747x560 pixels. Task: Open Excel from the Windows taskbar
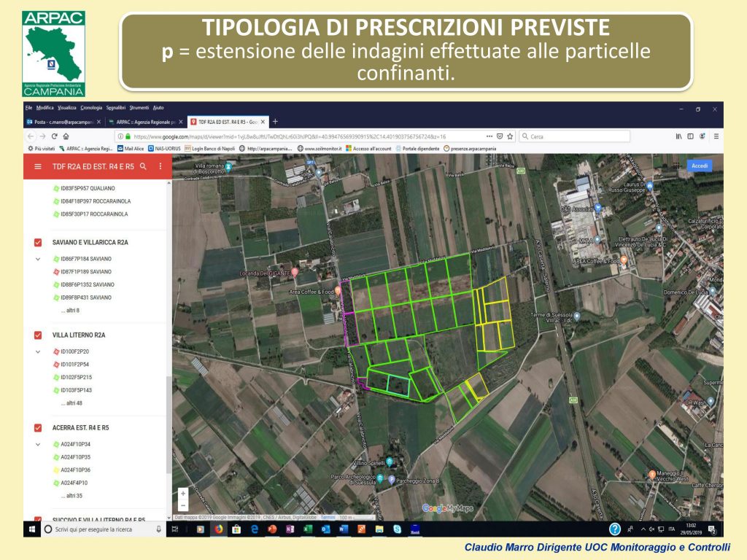308,529
